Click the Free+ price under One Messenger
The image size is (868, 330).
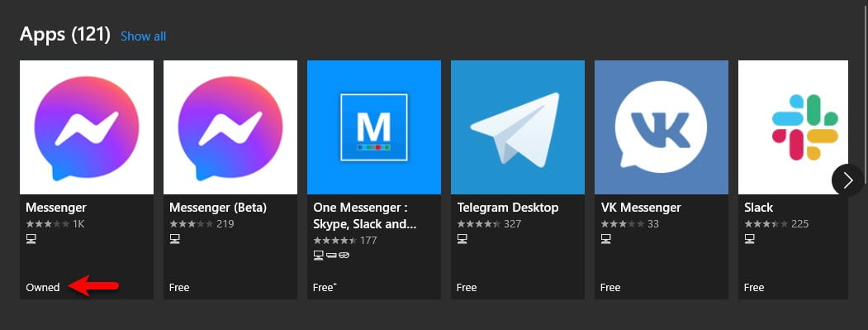point(325,287)
